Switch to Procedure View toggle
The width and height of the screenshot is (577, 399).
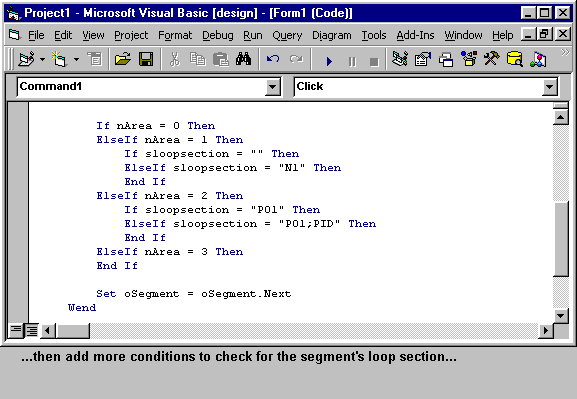[x=16, y=331]
